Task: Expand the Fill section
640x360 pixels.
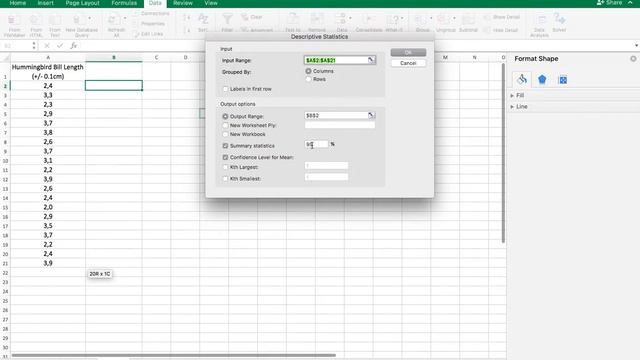Action: [x=512, y=96]
